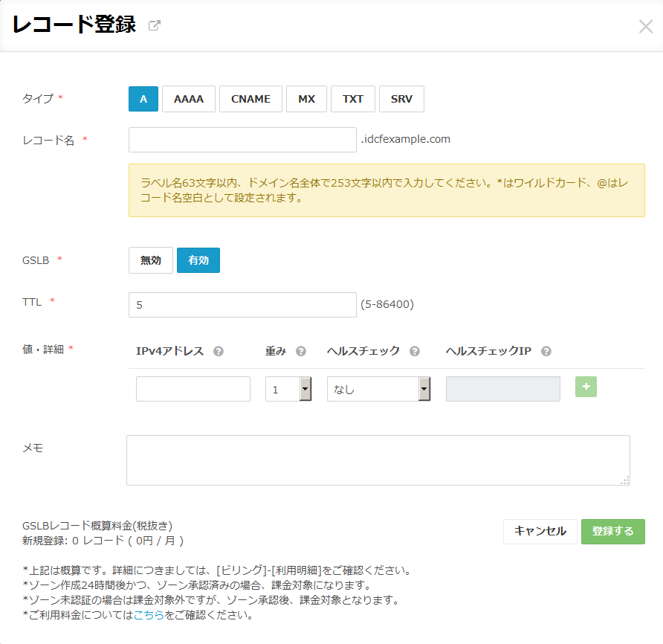Click the キャンセル button
This screenshot has height=644, width=663.
[x=540, y=531]
